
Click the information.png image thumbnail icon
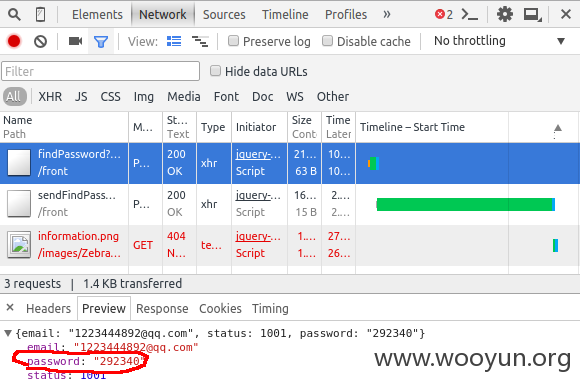[19, 245]
